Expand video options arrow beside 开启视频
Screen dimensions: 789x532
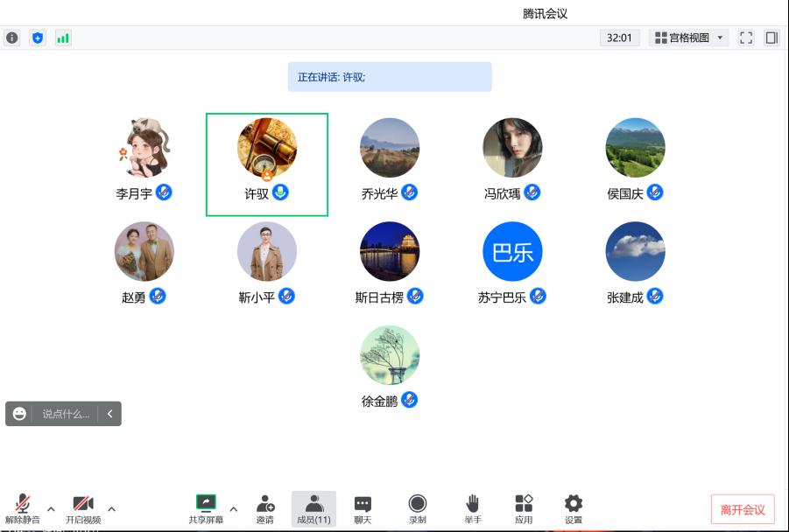coord(111,508)
